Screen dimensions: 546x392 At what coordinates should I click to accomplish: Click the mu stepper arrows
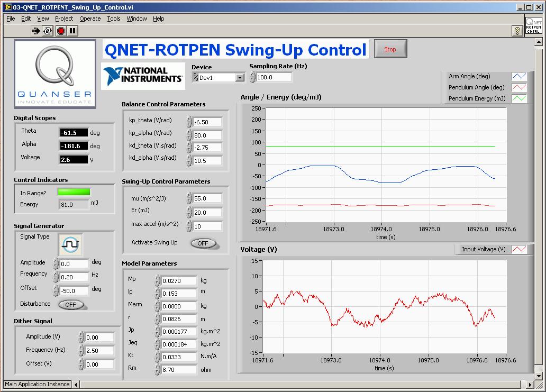tap(189, 198)
